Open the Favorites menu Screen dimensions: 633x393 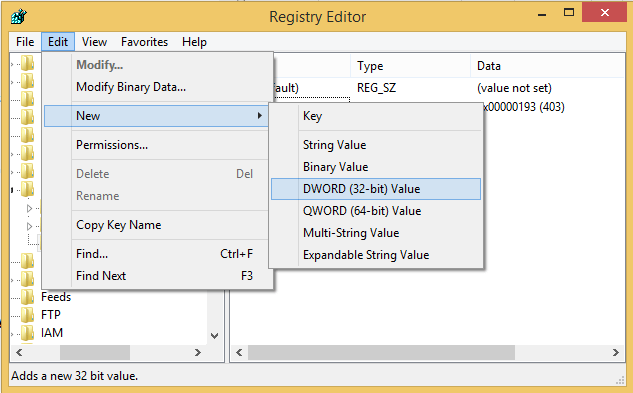(x=144, y=42)
